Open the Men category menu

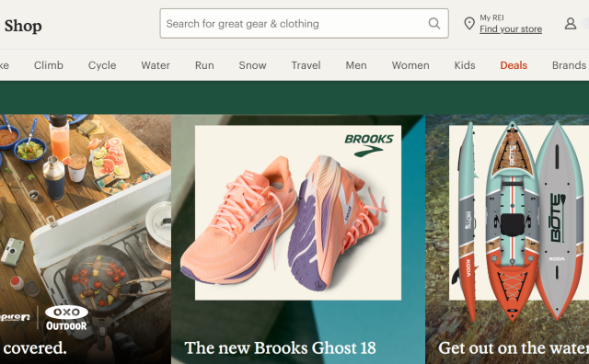pos(356,65)
